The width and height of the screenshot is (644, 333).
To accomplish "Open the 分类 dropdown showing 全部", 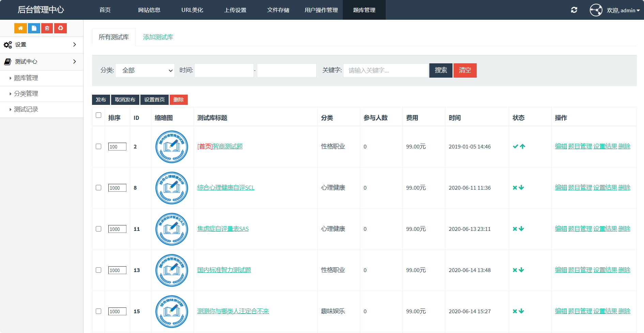I will 145,70.
